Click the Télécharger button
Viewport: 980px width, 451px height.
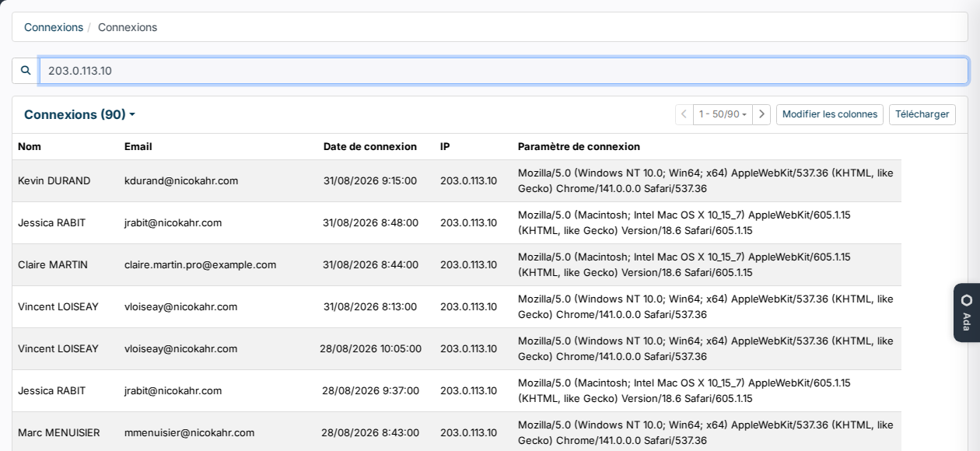coord(922,114)
